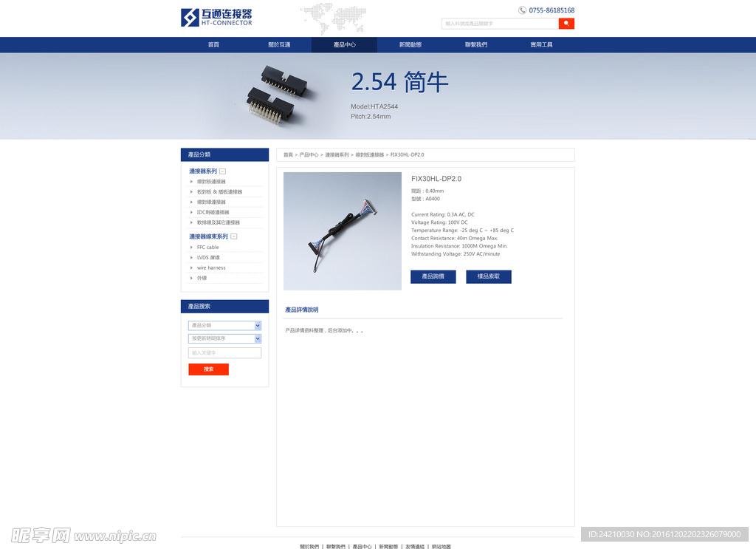Click arrow icon beside FFC cable
The height and width of the screenshot is (549, 756).
(x=192, y=248)
